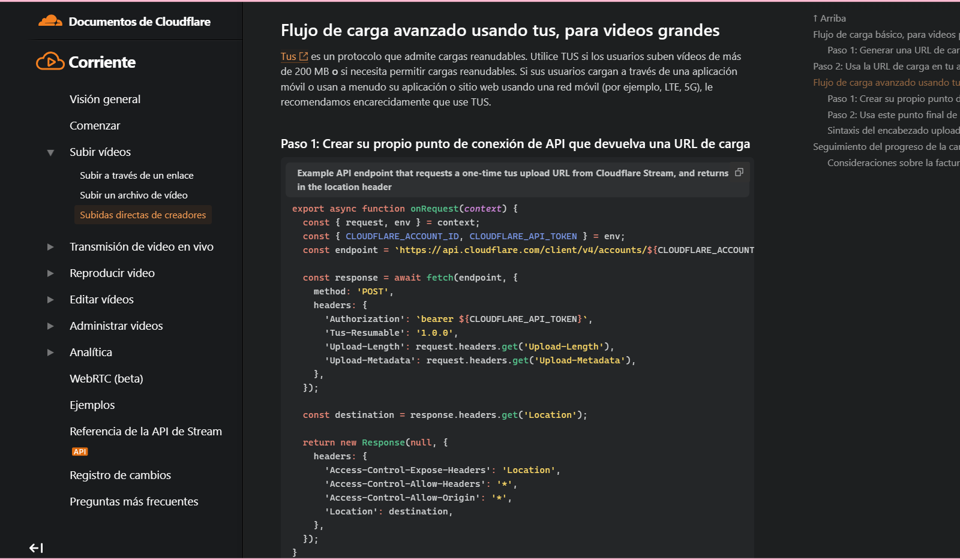Open Administrar videos sidebar page
Viewport: 960px width, 560px height.
pos(116,326)
